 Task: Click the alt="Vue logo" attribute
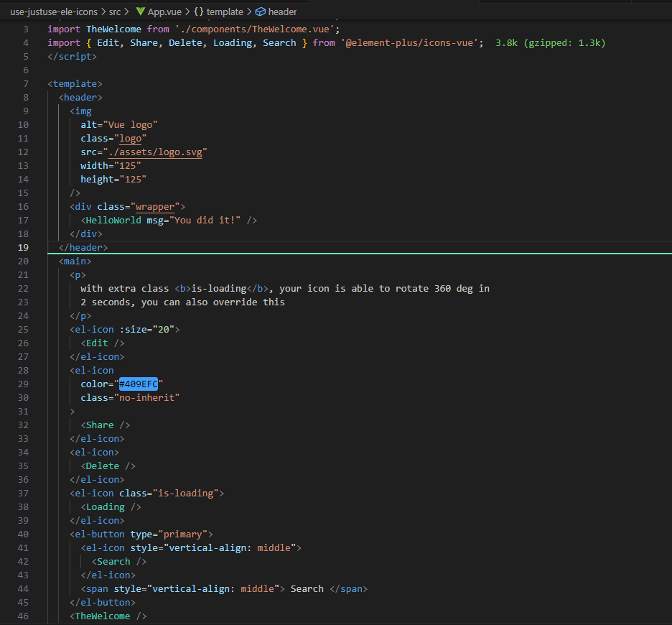(x=119, y=125)
